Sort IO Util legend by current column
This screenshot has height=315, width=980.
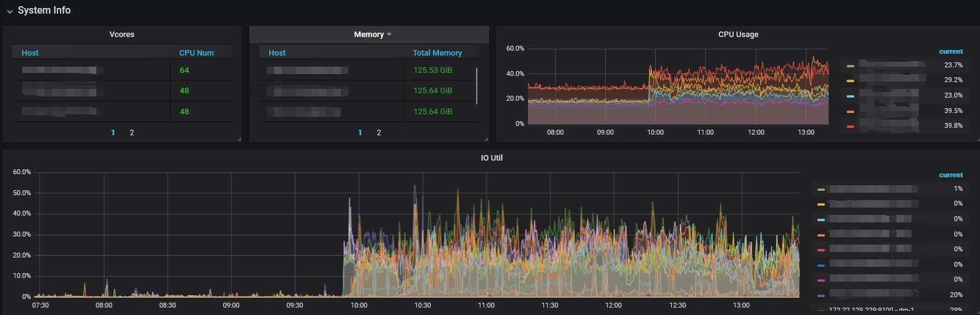point(950,175)
